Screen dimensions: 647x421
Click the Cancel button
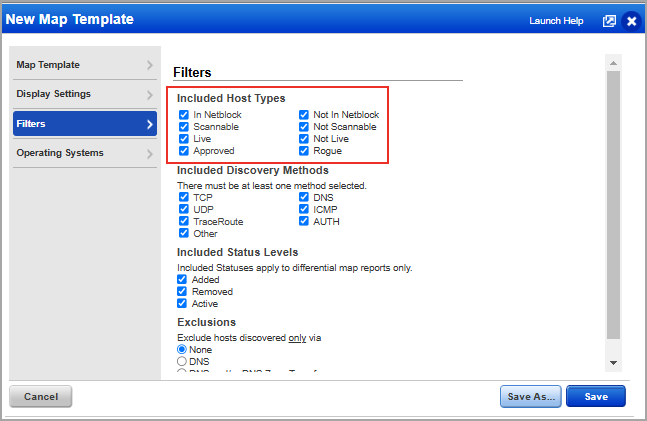point(41,396)
